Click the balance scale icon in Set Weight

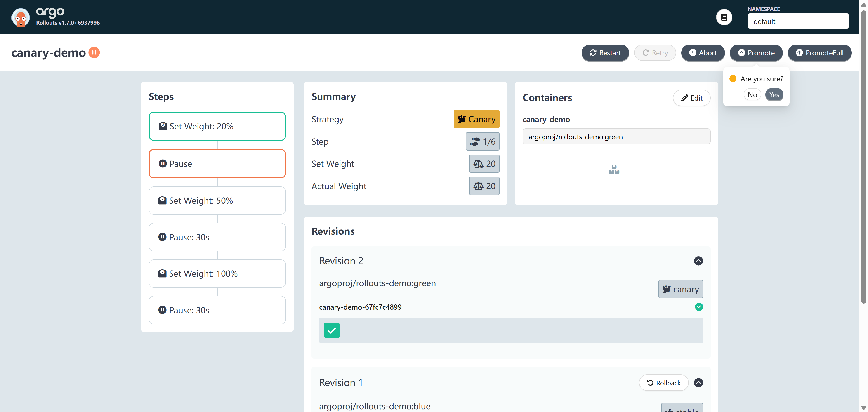click(x=478, y=164)
